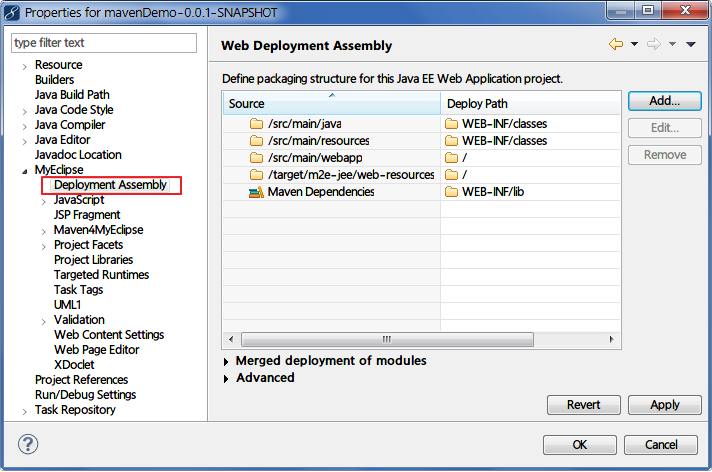This screenshot has height=472, width=712.
Task: Click the WEB-INF/lib deploy path folder icon
Action: pos(451,192)
